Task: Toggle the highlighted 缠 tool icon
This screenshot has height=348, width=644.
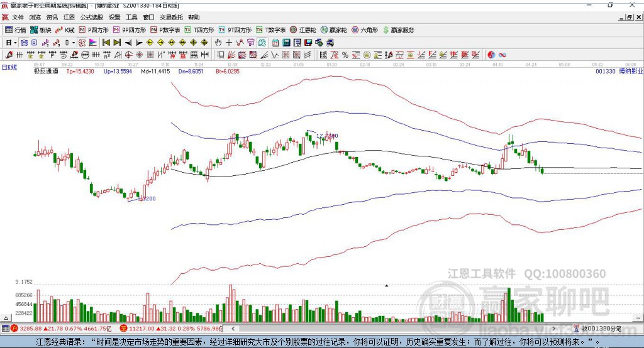Action: click(x=262, y=43)
